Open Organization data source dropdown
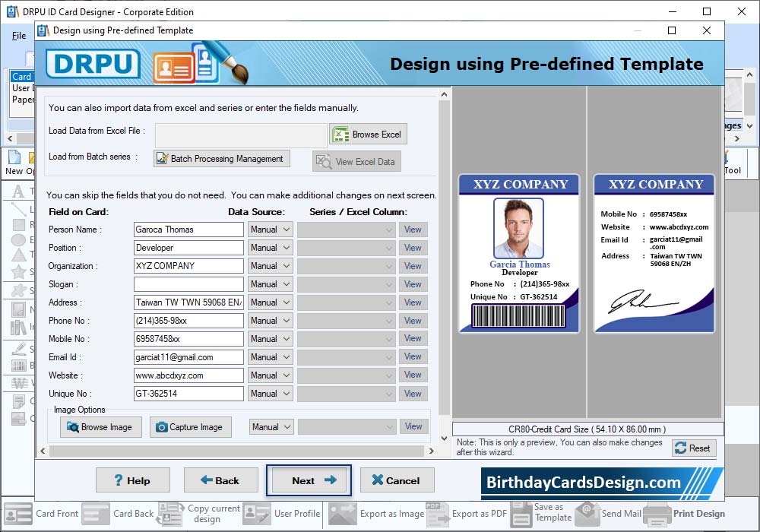The image size is (760, 532). 271,266
